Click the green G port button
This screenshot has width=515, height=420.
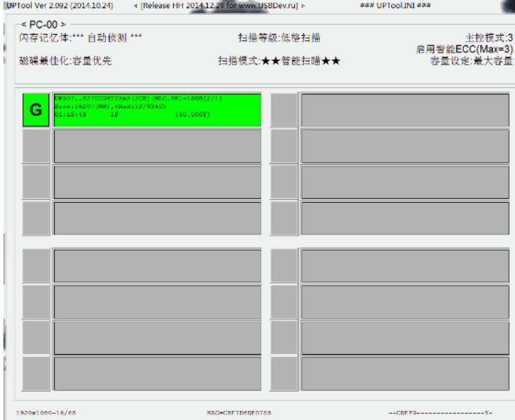[36, 110]
